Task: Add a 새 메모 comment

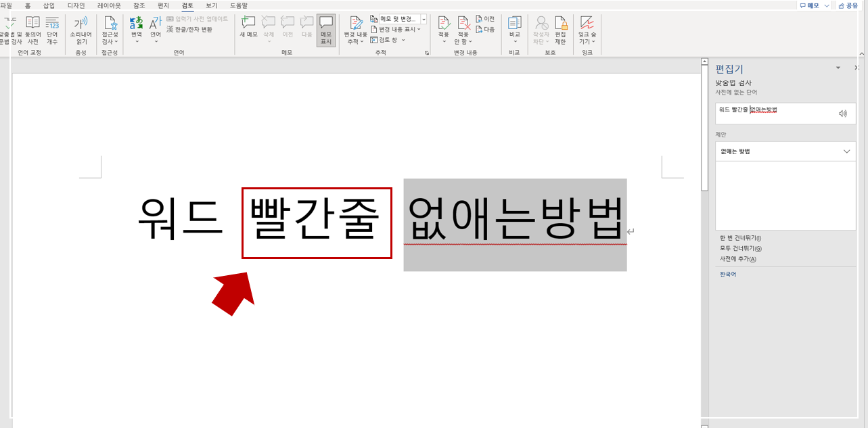Action: point(248,27)
